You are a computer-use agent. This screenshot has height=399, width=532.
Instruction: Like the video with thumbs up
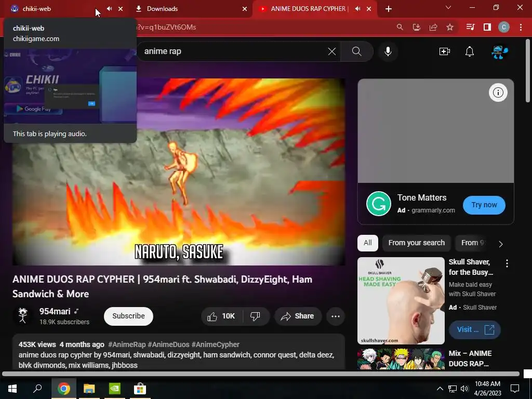click(222, 316)
